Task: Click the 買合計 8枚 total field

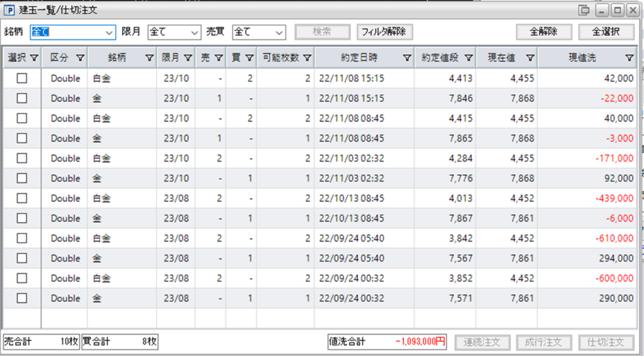Action: [120, 342]
